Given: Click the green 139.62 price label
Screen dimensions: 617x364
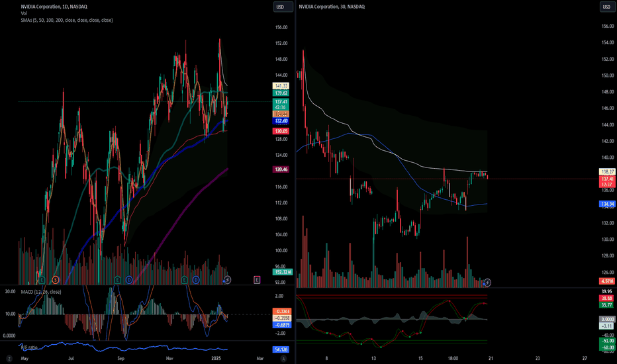Looking at the screenshot, I should click(x=281, y=93).
